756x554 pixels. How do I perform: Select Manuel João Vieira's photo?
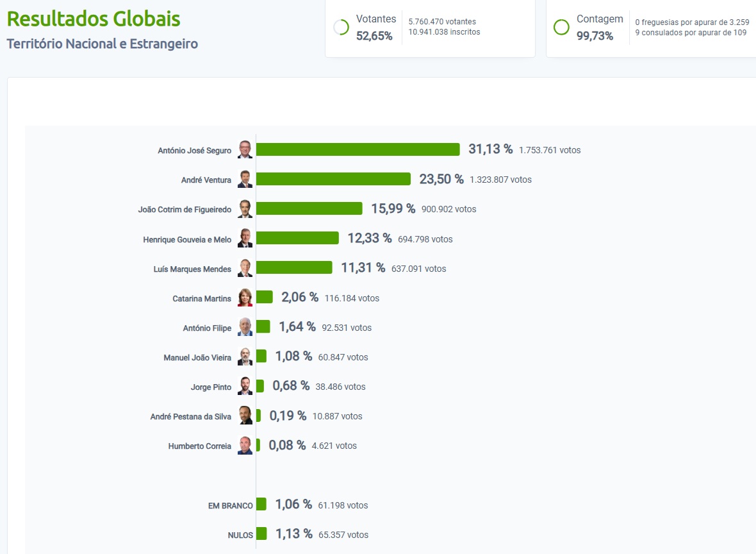tap(245, 357)
